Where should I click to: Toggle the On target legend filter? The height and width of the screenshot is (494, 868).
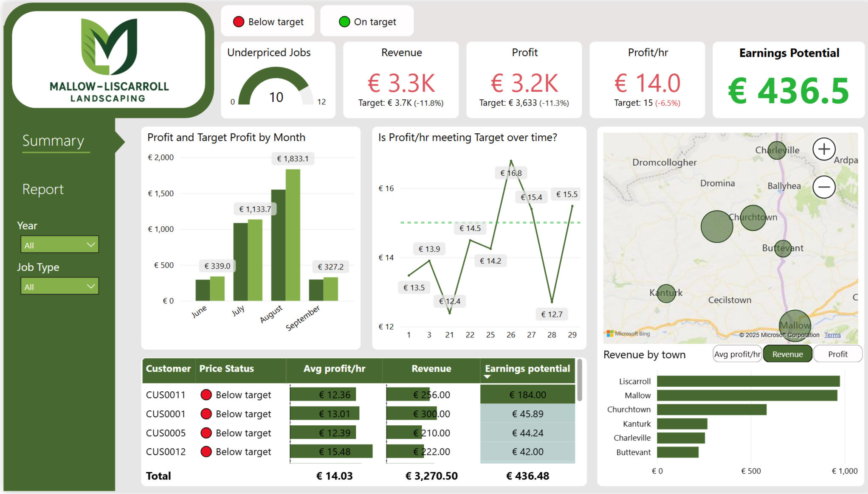(367, 22)
